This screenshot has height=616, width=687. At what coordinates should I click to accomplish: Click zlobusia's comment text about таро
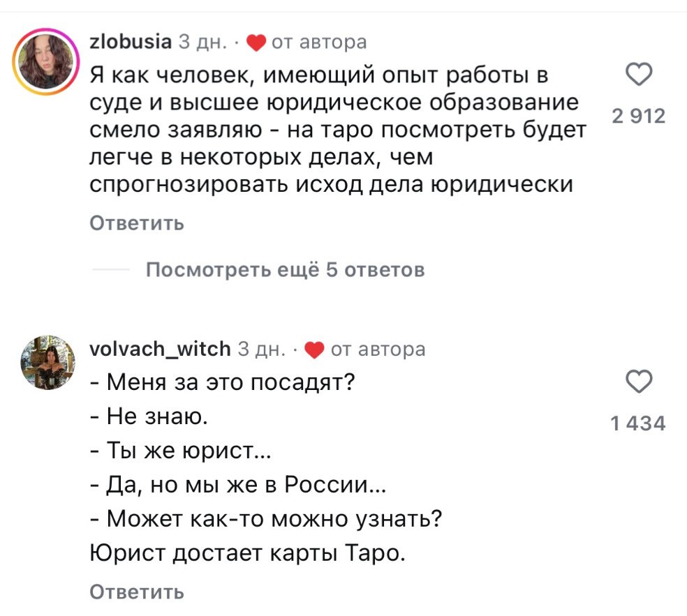point(335,130)
